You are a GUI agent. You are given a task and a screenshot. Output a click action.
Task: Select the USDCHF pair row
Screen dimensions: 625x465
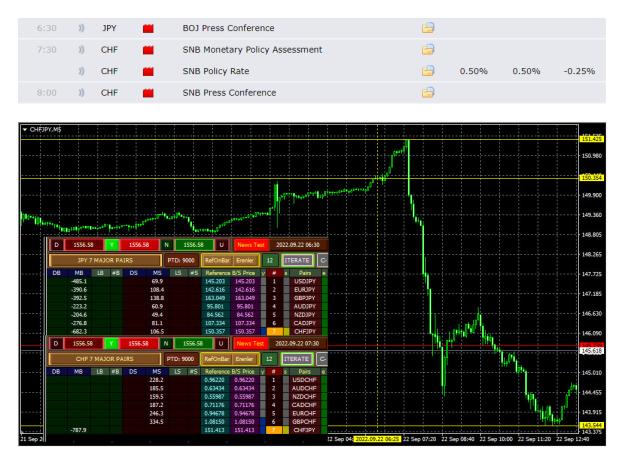pos(304,380)
